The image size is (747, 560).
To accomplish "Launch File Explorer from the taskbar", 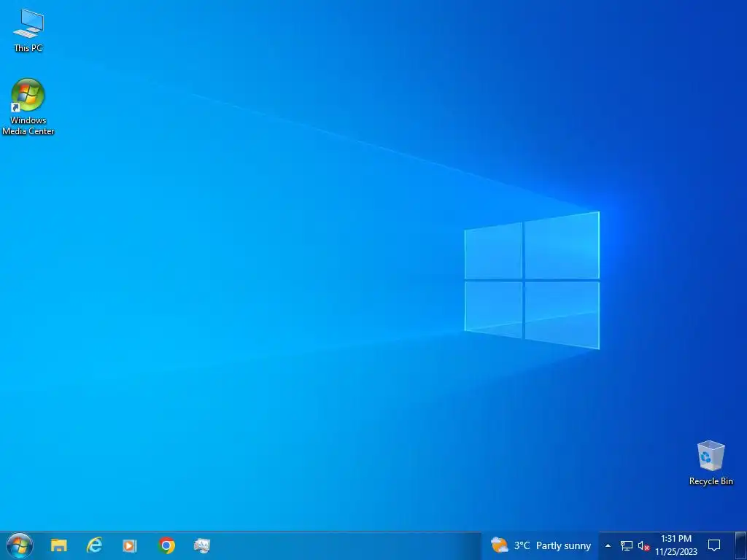I will coord(59,545).
